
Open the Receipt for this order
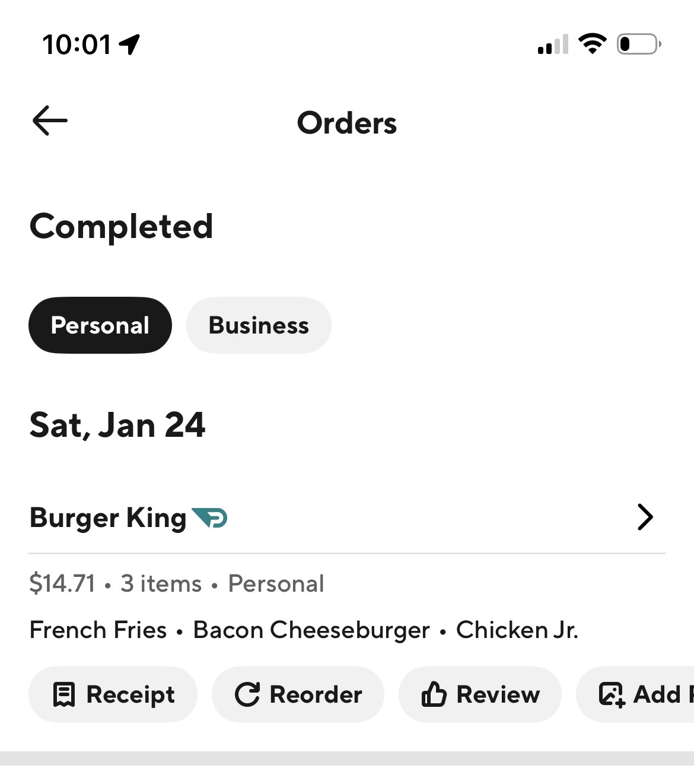click(113, 694)
